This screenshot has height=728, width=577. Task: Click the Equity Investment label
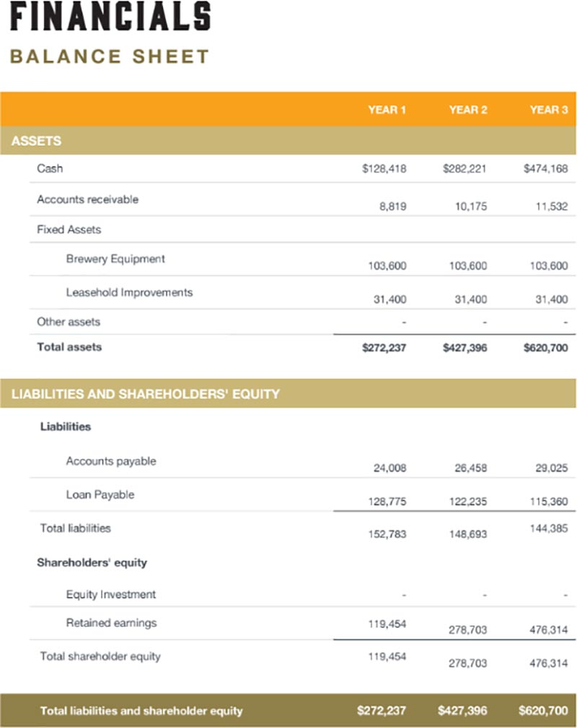(x=111, y=595)
